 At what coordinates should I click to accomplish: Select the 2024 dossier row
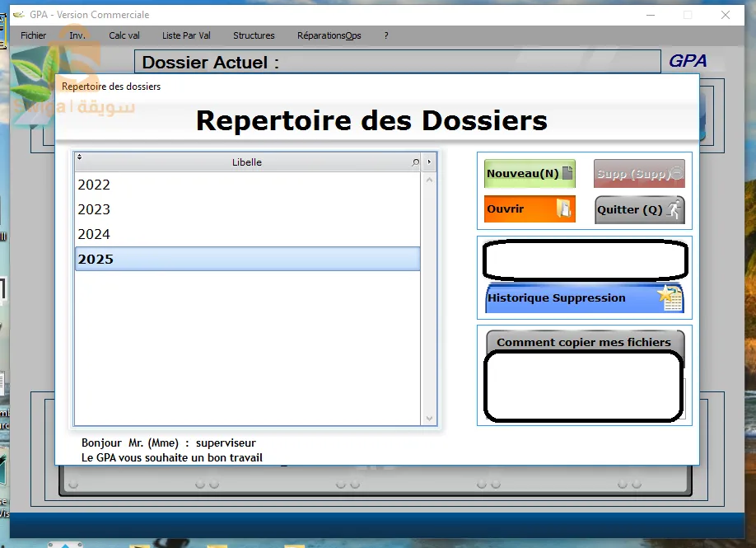pyautogui.click(x=247, y=234)
